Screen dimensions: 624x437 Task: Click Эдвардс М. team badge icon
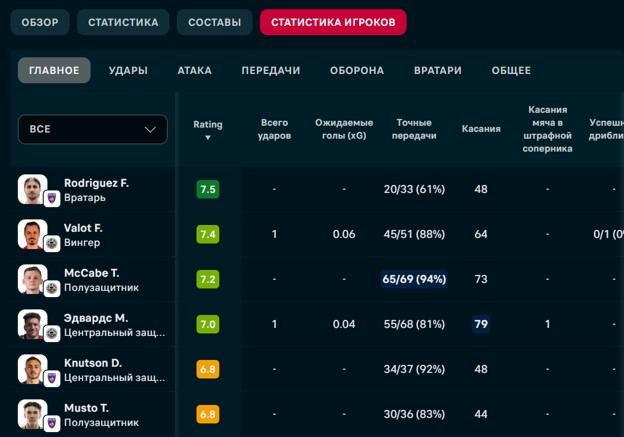[52, 333]
